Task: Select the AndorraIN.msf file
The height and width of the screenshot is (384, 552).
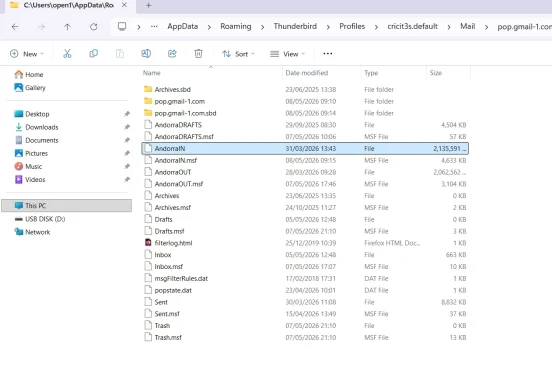Action: click(x=305, y=160)
